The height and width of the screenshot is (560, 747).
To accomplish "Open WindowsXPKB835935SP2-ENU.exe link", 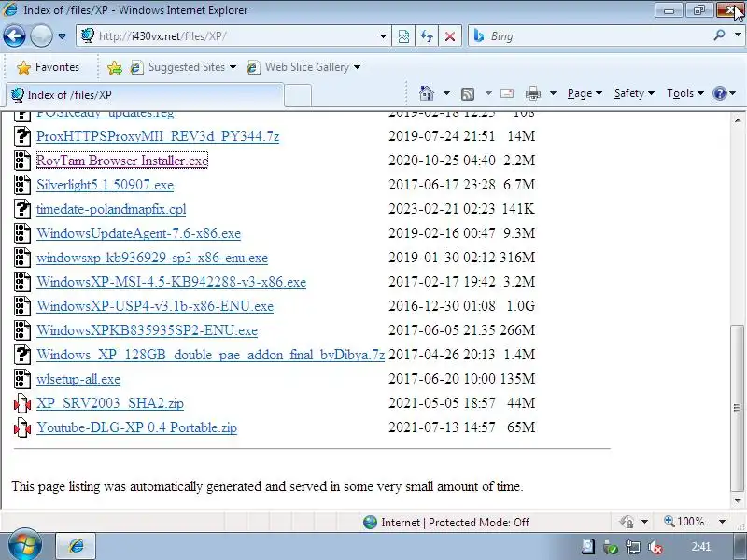I will click(147, 330).
